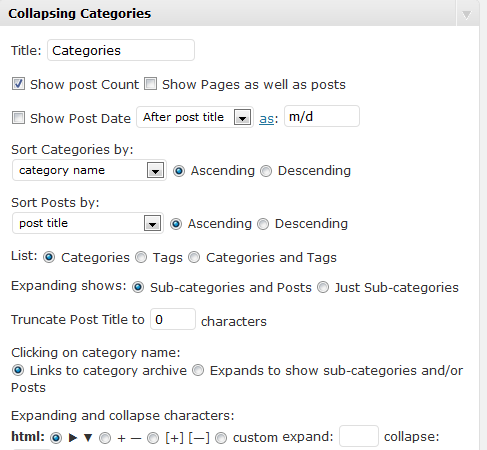
Task: Select custom expand characters radio
Action: click(x=221, y=438)
